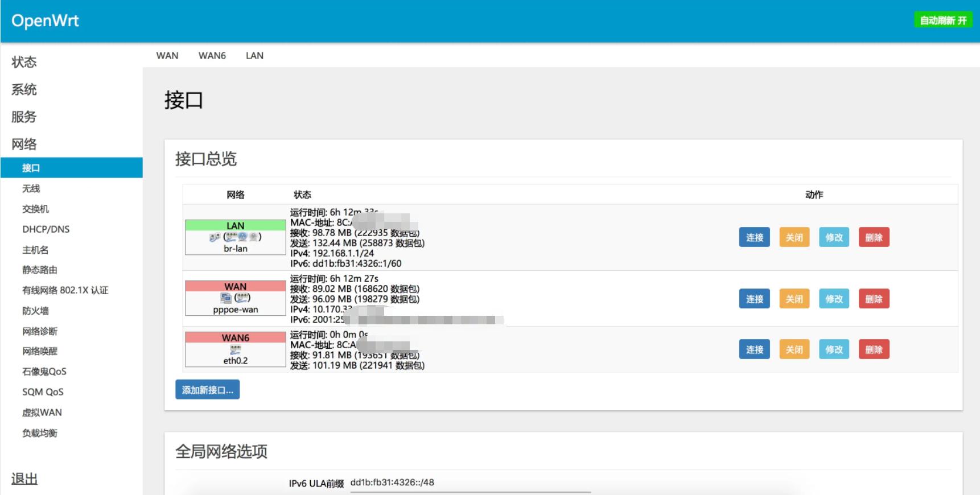Expand the 系统 menu section

[x=24, y=89]
